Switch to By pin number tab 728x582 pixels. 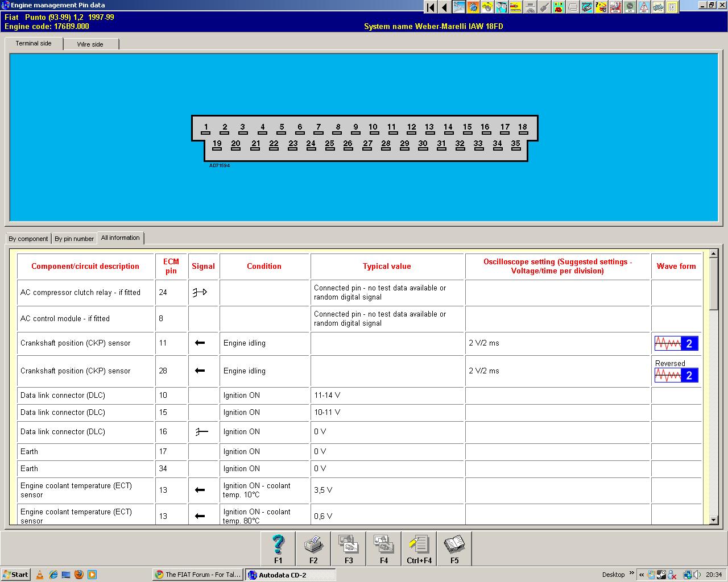(x=75, y=239)
